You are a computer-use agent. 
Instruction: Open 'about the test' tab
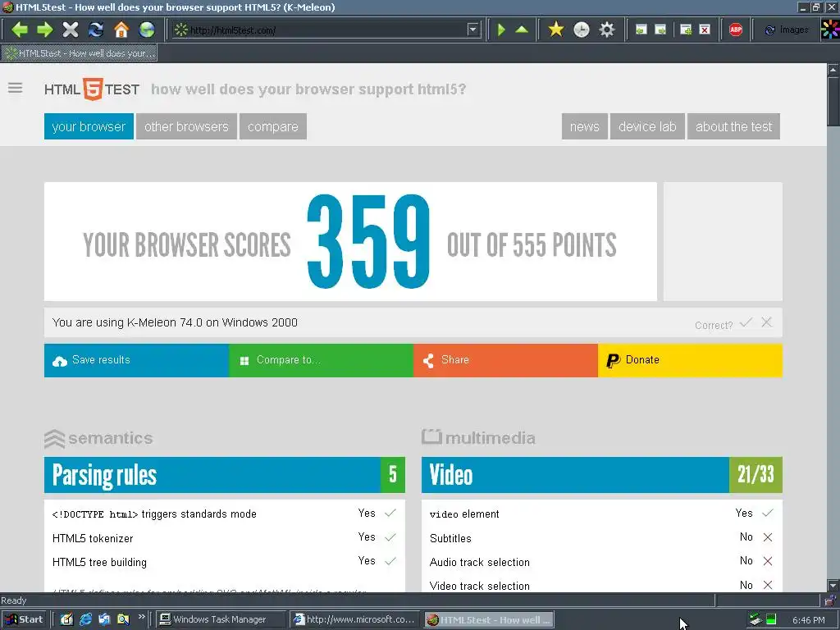[733, 126]
